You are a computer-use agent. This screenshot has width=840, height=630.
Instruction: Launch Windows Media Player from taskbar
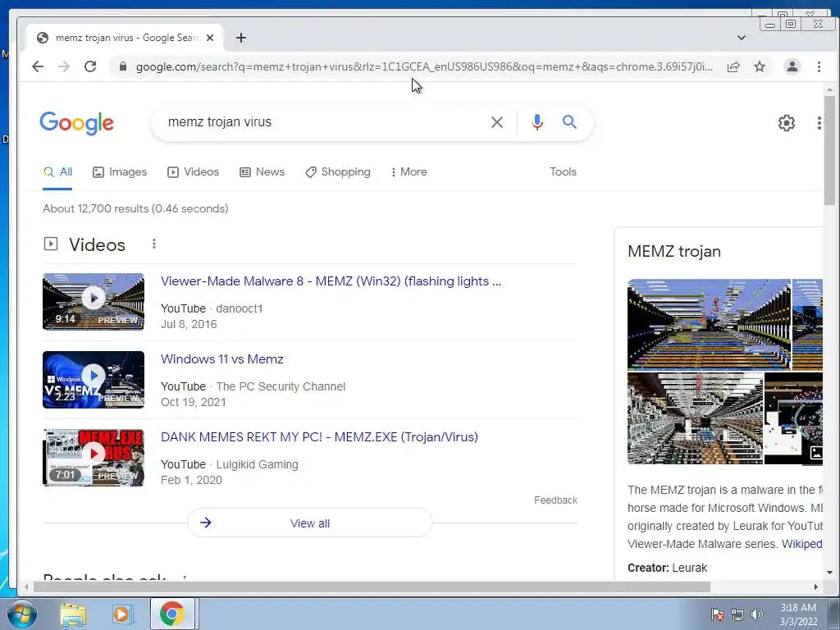point(122,614)
